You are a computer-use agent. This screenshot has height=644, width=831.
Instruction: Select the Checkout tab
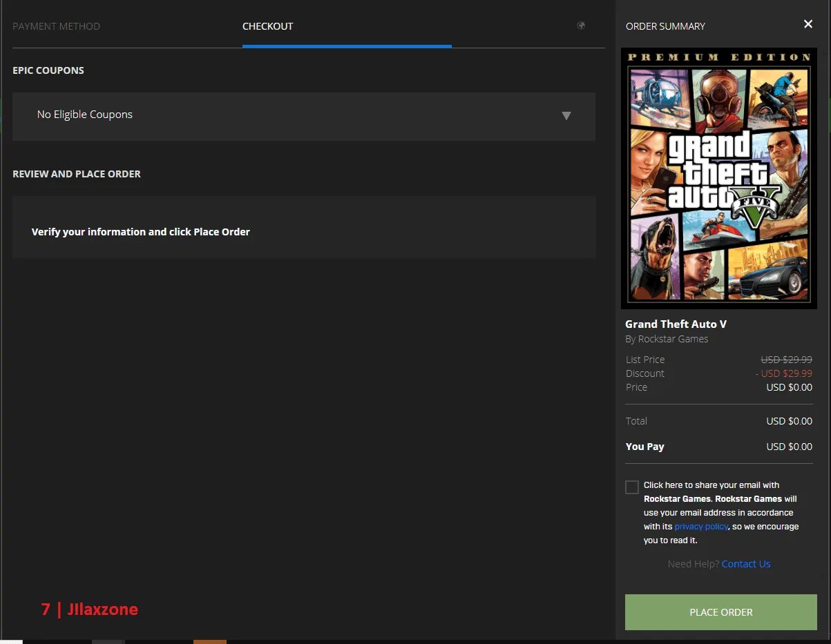[268, 26]
